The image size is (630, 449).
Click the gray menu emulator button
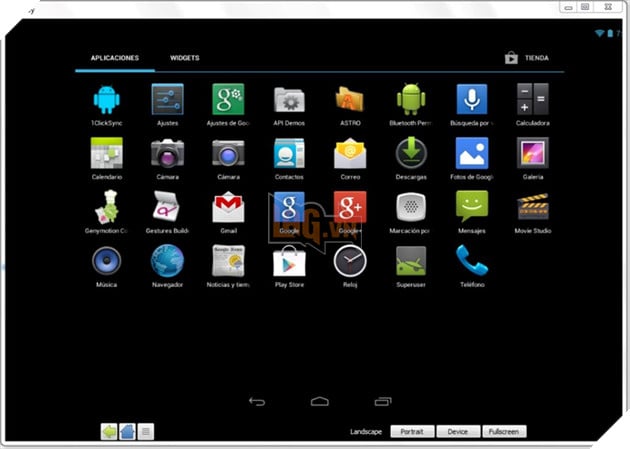pyautogui.click(x=146, y=432)
